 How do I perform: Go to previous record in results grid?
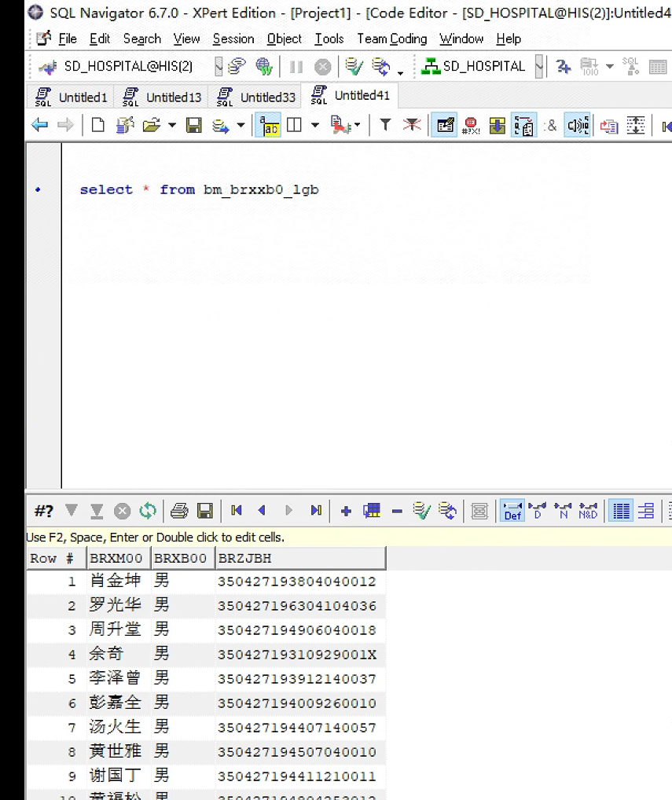tap(262, 510)
